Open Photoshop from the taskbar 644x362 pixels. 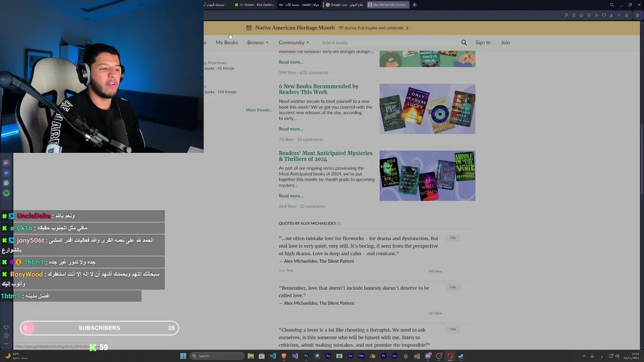click(x=306, y=356)
